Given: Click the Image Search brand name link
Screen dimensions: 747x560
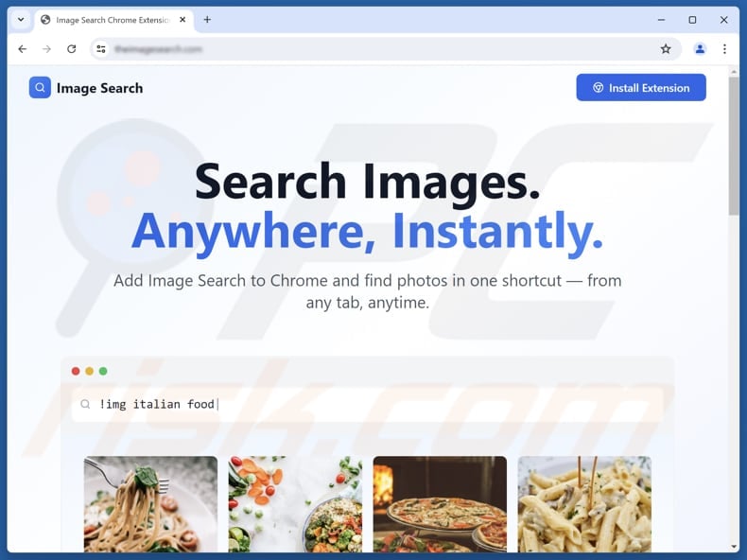Looking at the screenshot, I should coord(99,88).
